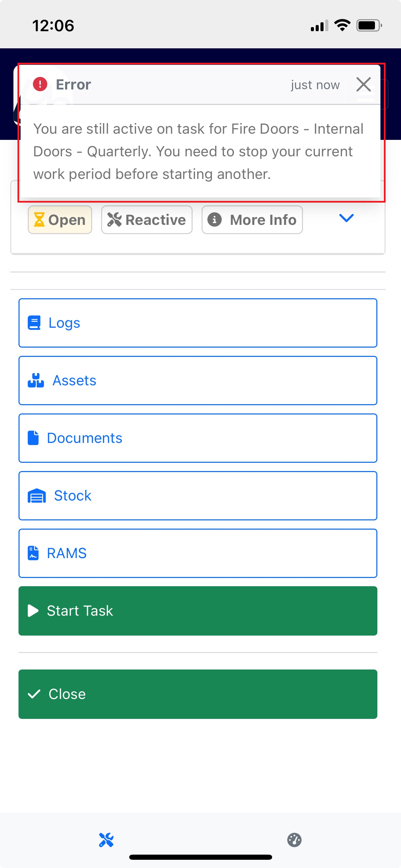Viewport: 401px width, 868px height.
Task: Open the More Info details
Action: pos(252,220)
